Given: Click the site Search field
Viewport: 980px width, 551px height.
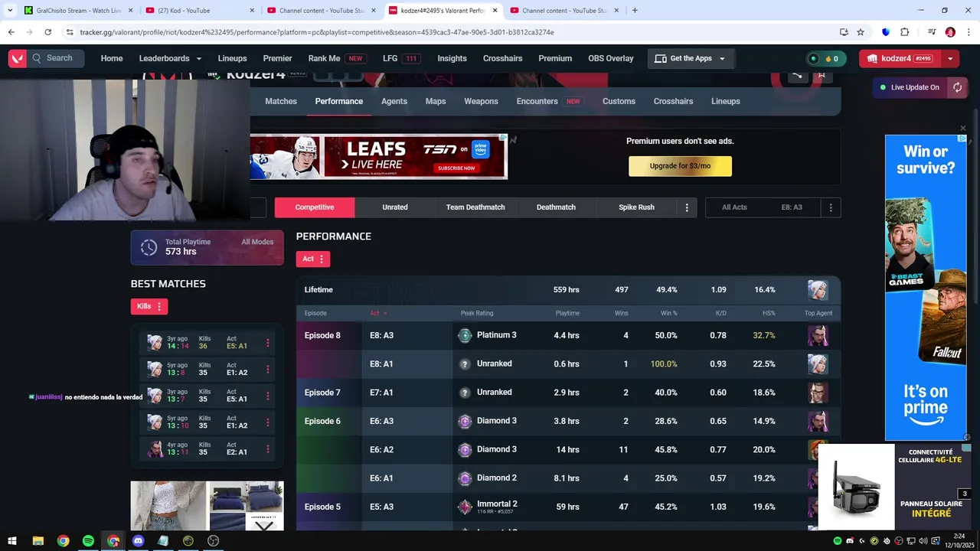Looking at the screenshot, I should click(57, 58).
